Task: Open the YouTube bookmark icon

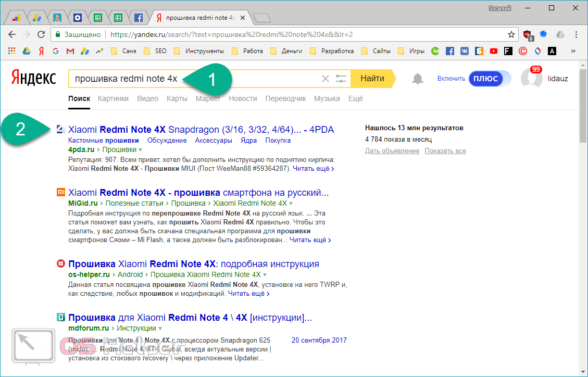Action: pyautogui.click(x=494, y=51)
